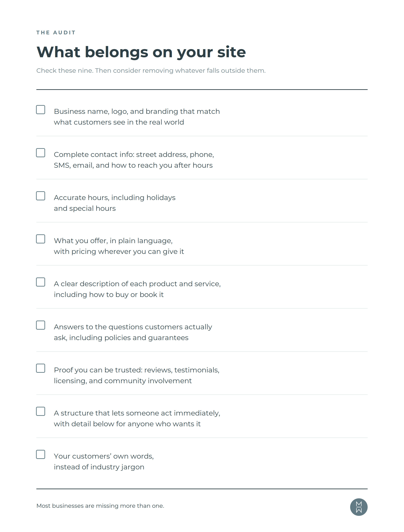Click 'licensing, and community involvement' text
The width and height of the screenshot is (404, 532).
(123, 381)
